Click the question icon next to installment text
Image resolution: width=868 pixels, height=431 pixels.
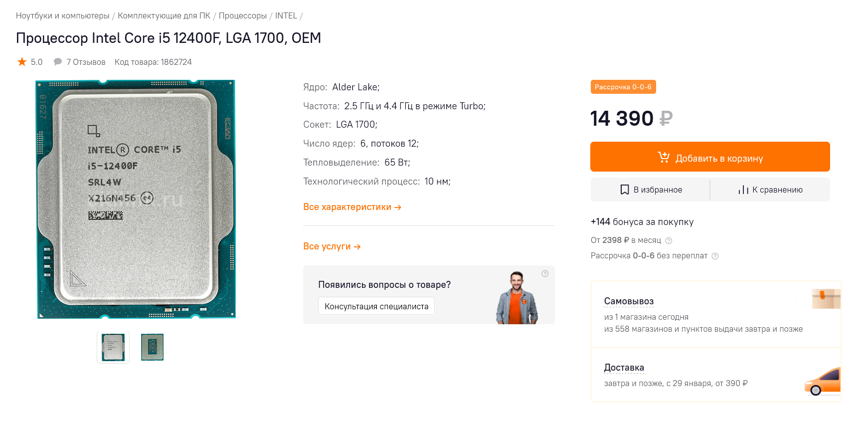715,256
